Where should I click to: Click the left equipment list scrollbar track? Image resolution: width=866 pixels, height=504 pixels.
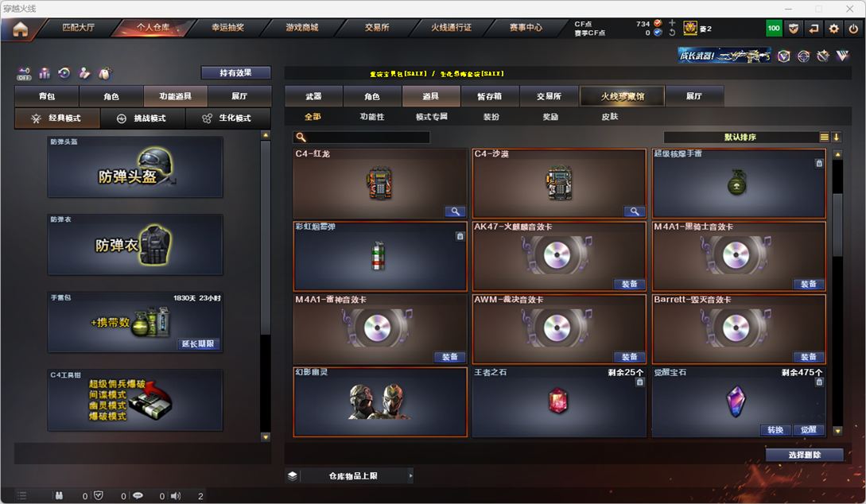[266, 286]
